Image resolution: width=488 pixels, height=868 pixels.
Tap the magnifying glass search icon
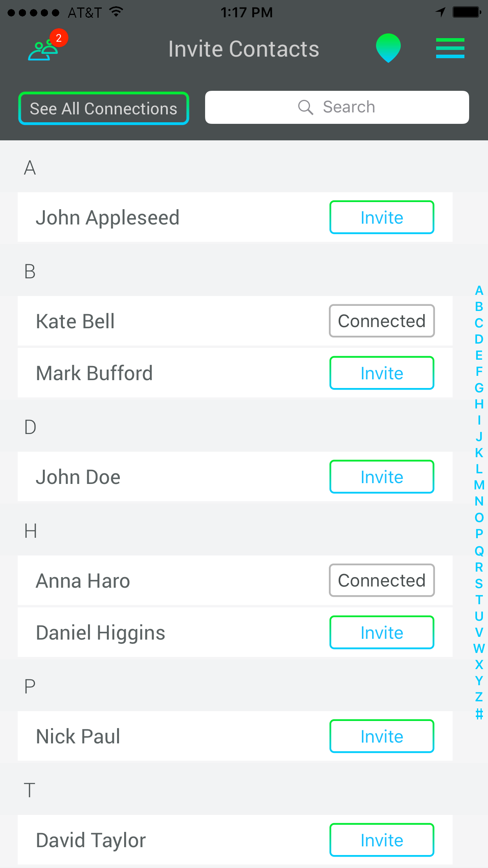305,107
